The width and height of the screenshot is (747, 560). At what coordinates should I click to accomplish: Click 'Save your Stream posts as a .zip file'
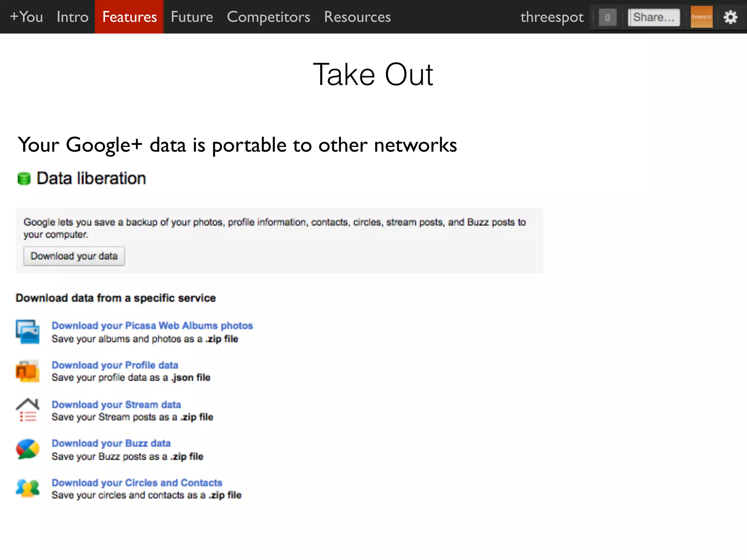point(132,417)
